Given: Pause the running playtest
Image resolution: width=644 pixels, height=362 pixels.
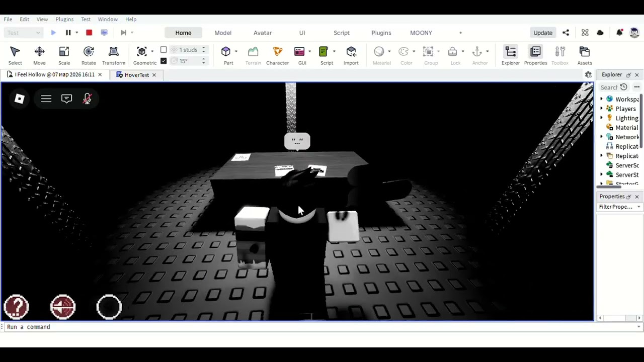Looking at the screenshot, I should click(68, 33).
